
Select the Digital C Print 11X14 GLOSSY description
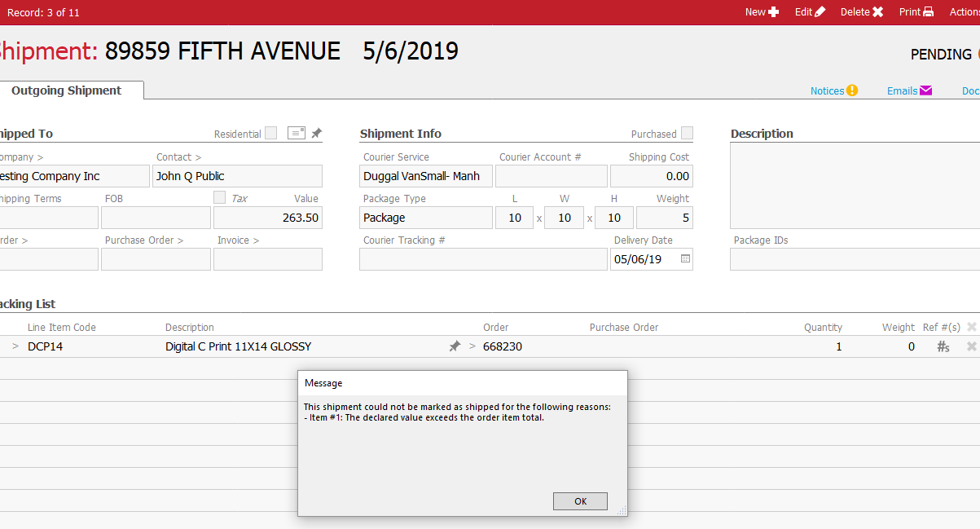pos(238,346)
